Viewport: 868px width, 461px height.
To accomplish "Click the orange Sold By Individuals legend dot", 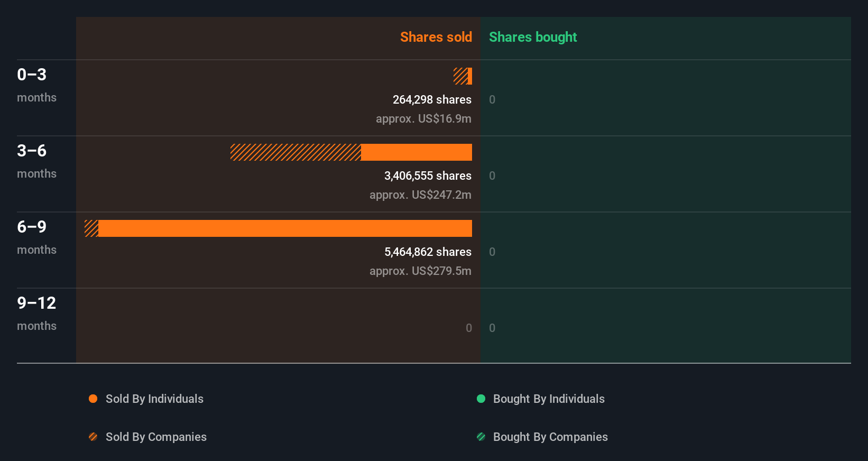I will [93, 399].
